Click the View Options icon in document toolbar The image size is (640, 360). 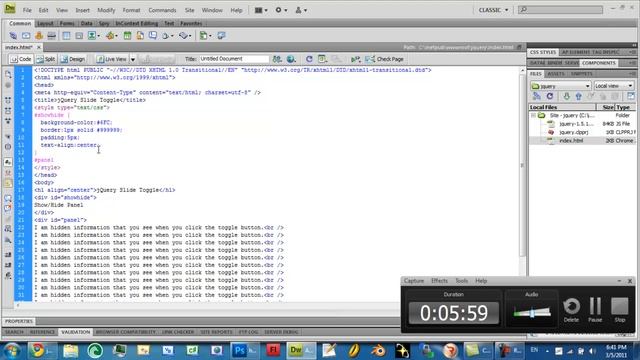click(322, 59)
